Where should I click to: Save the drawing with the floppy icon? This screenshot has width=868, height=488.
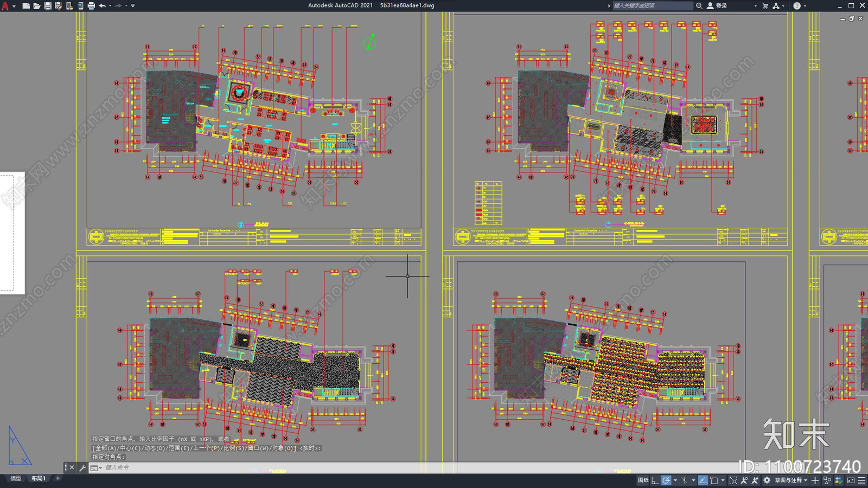pos(48,6)
